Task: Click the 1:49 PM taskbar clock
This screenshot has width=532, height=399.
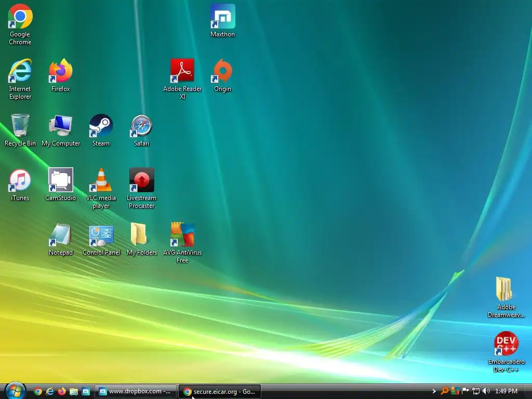Action: 506,391
